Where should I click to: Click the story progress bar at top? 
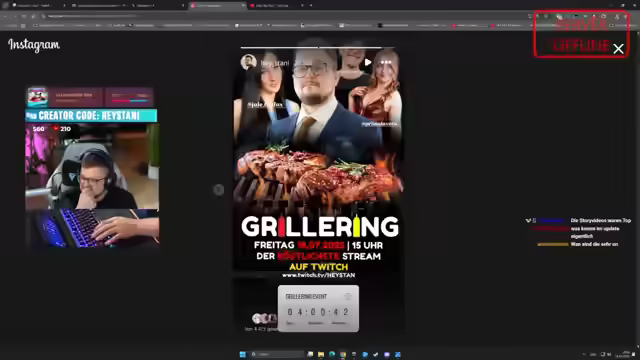[317, 48]
